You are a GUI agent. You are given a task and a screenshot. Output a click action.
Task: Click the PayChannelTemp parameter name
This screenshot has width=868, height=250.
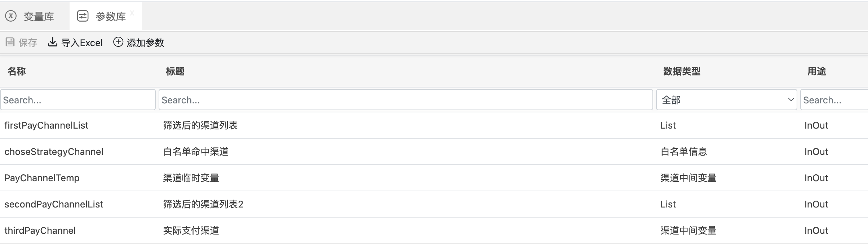pyautogui.click(x=42, y=178)
